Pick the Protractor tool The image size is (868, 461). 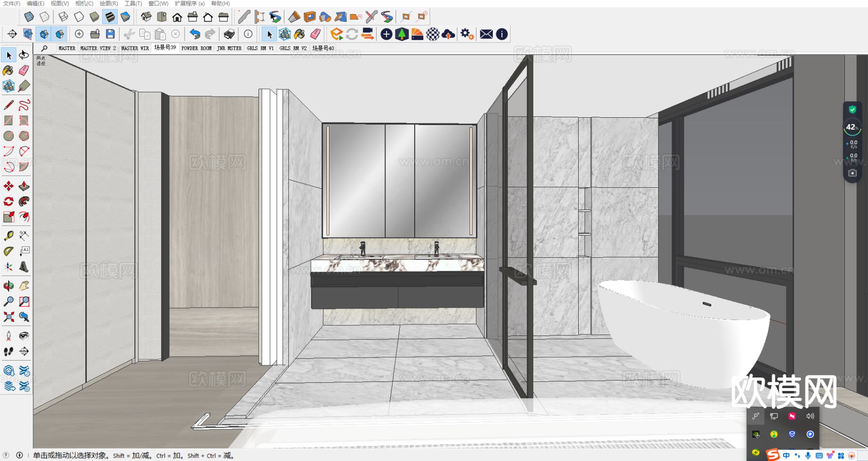(x=8, y=251)
